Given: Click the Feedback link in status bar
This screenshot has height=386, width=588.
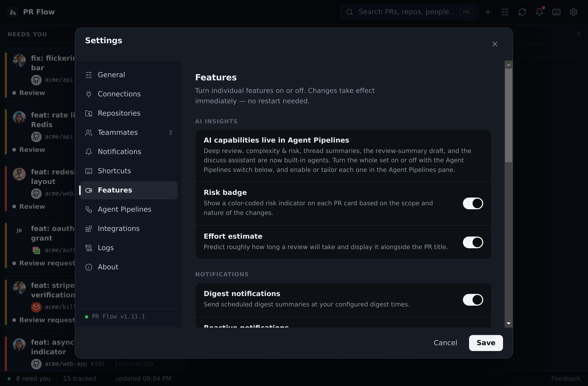Looking at the screenshot, I should tap(566, 379).
